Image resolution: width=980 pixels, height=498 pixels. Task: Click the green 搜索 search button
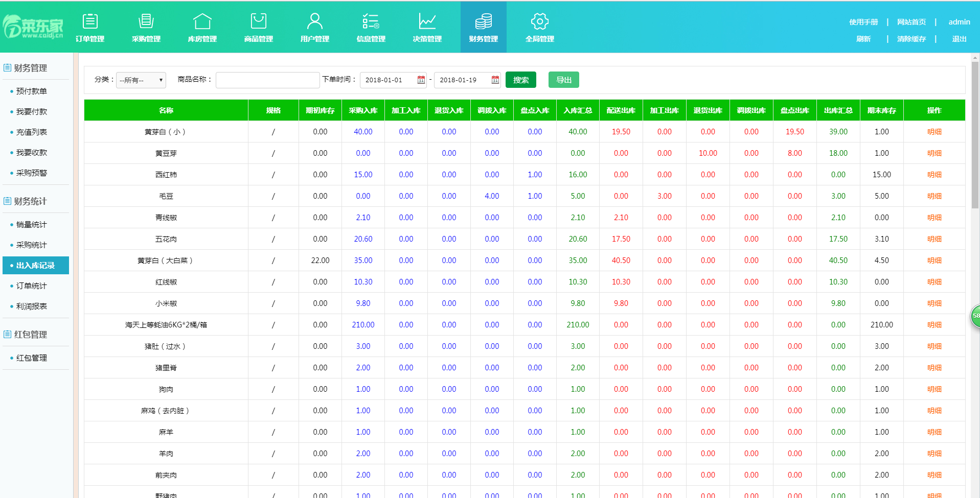coord(520,80)
